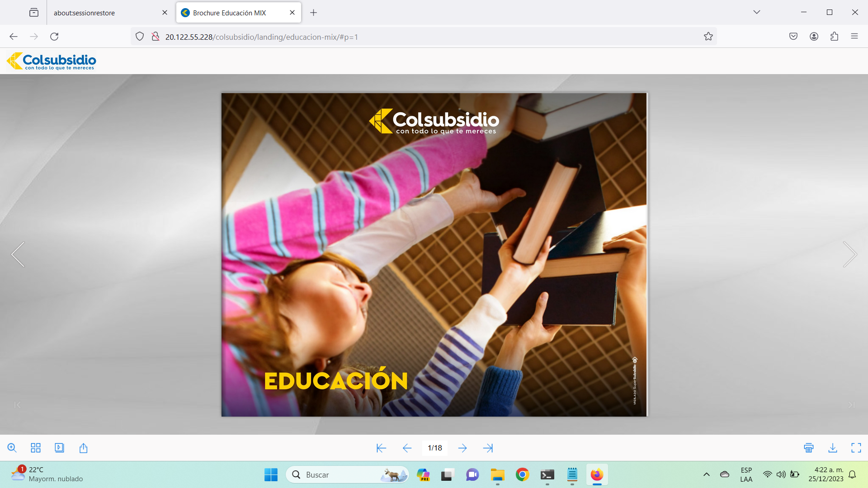Image resolution: width=868 pixels, height=488 pixels.
Task: Start the autoplay slideshow icon
Action: pyautogui.click(x=59, y=448)
